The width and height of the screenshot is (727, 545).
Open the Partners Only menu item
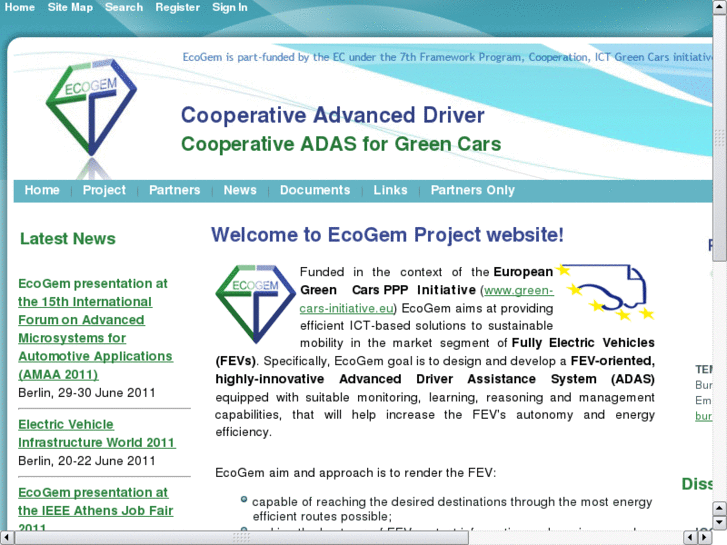coord(472,190)
